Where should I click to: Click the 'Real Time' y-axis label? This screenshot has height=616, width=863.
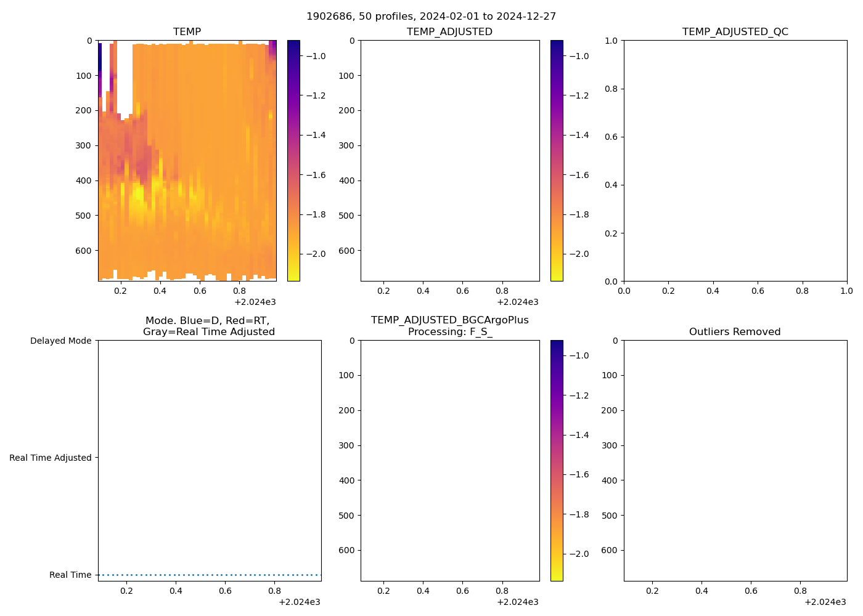(70, 575)
